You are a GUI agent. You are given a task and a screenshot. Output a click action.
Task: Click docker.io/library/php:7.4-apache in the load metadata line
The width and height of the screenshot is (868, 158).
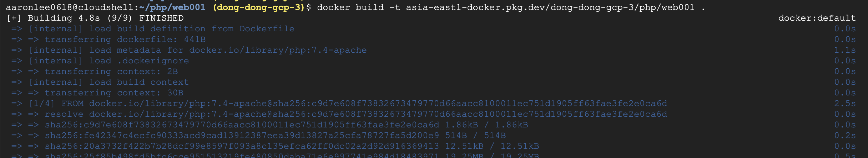tap(278, 50)
